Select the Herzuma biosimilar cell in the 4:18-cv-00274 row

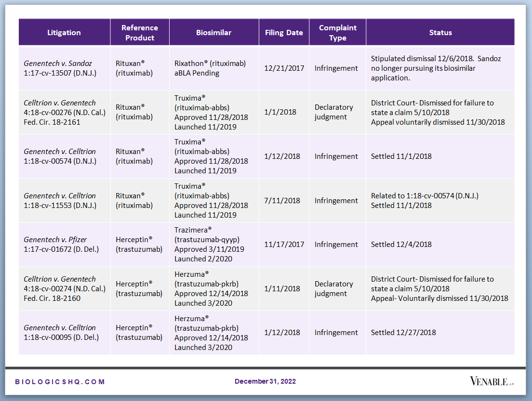coord(214,288)
